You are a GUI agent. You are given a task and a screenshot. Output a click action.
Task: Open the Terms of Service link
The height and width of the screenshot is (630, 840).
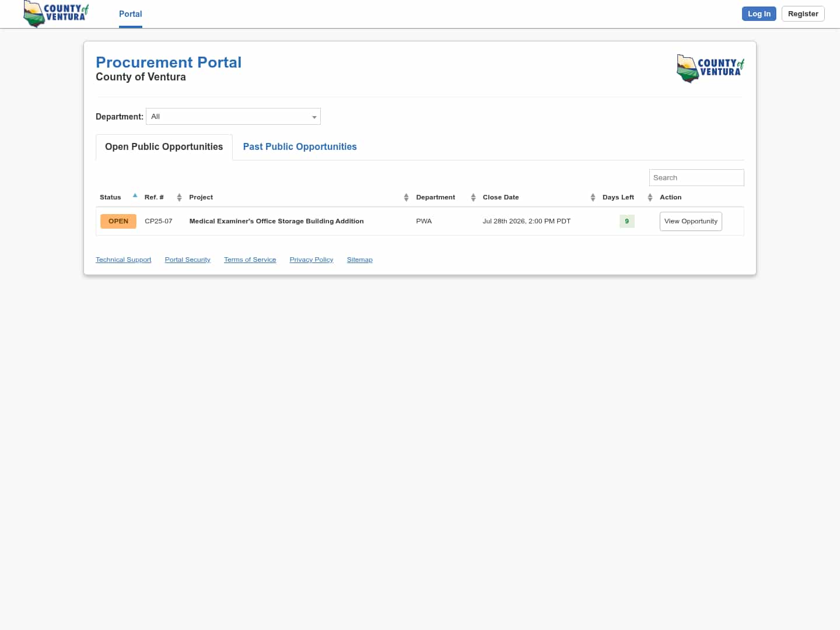250,260
